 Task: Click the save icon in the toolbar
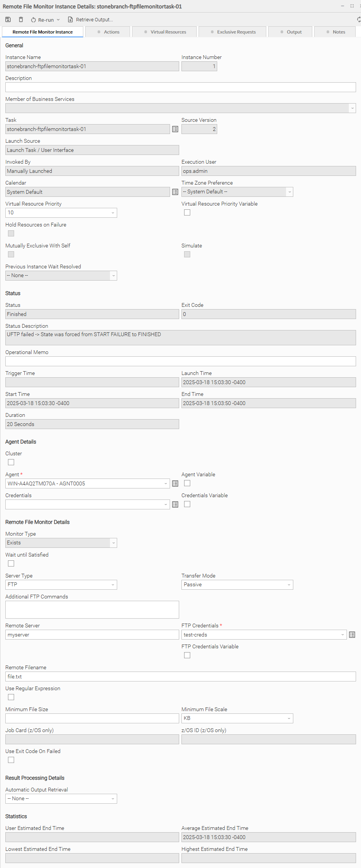[8, 19]
